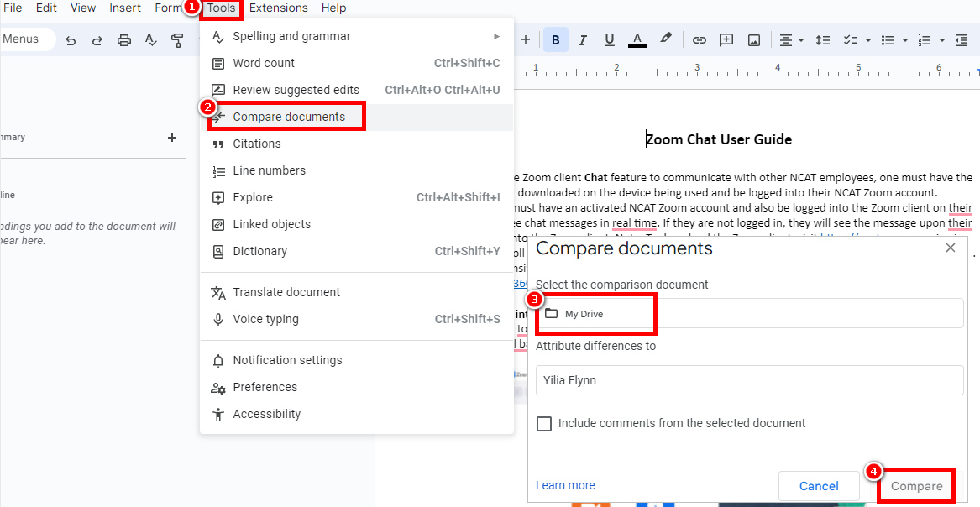Select the Paint format roller icon
The image size is (980, 507).
tap(177, 39)
